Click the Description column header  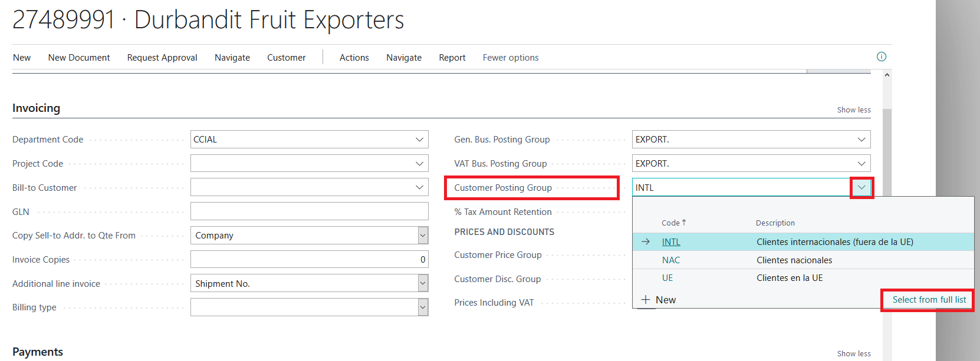click(x=775, y=223)
